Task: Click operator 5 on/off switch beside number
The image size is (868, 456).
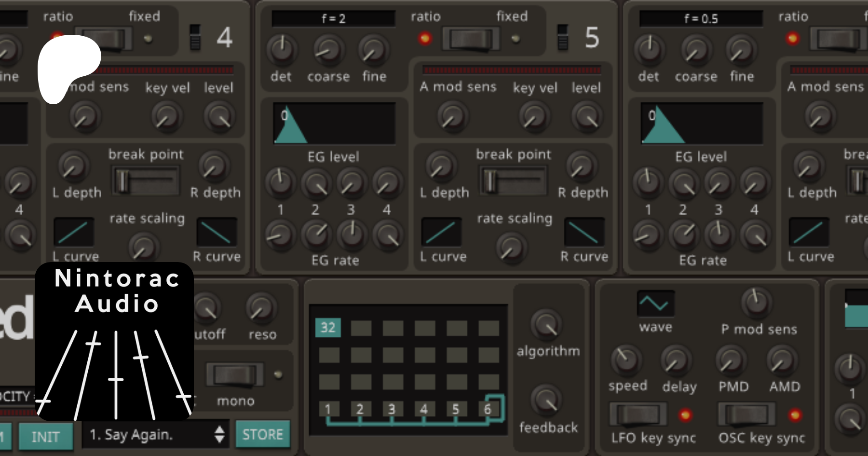Action: [x=562, y=37]
